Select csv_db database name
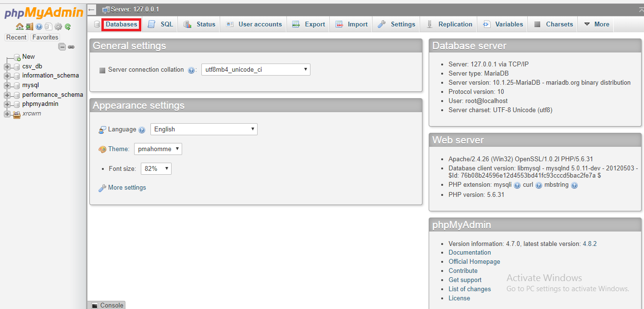This screenshot has height=309, width=644. (x=32, y=66)
